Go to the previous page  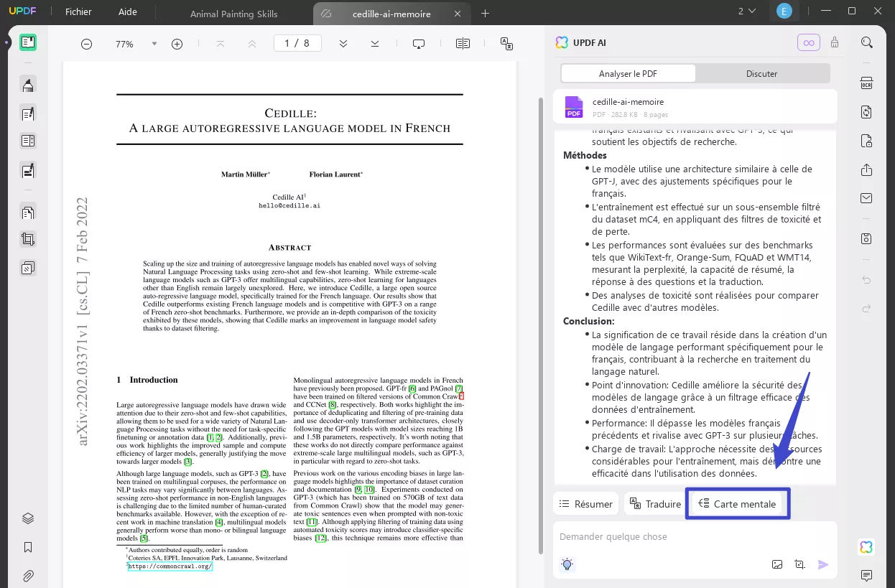click(252, 44)
